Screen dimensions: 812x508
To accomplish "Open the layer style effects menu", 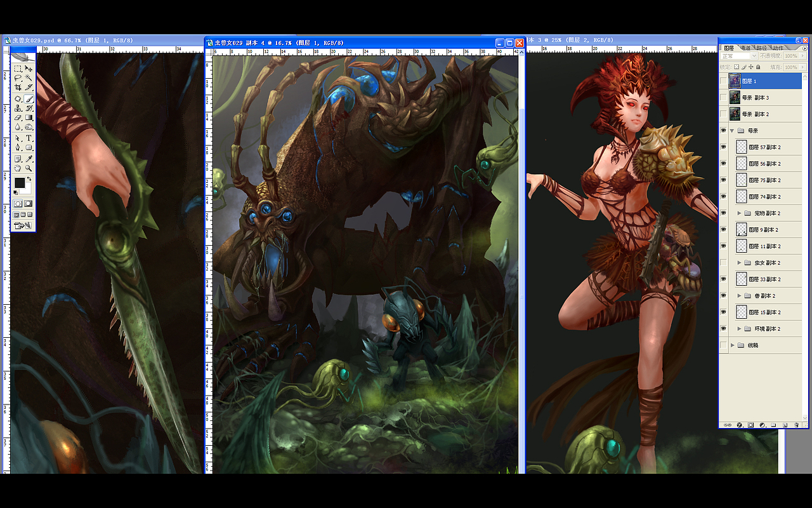I will (x=739, y=424).
